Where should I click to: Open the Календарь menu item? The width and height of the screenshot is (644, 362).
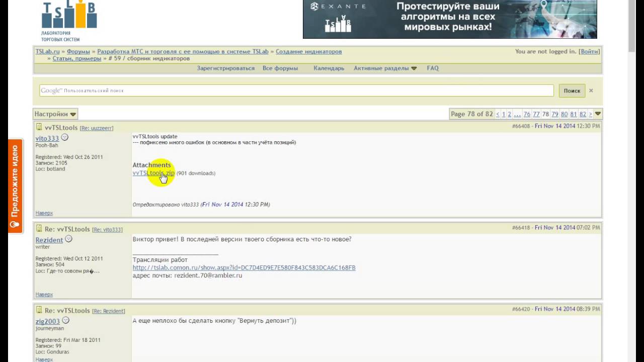coord(329,68)
